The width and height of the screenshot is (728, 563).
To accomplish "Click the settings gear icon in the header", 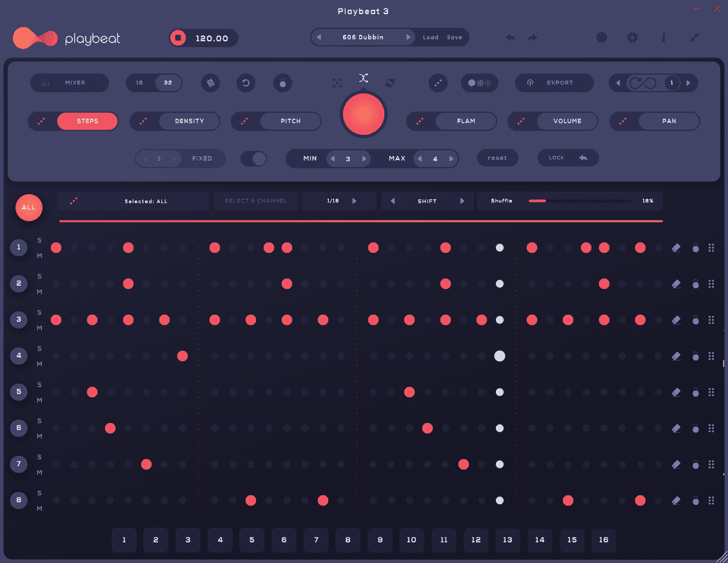I will 633,38.
